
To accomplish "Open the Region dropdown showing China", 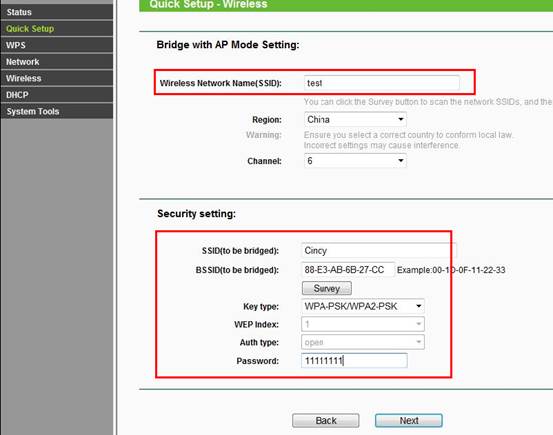I will [x=355, y=119].
